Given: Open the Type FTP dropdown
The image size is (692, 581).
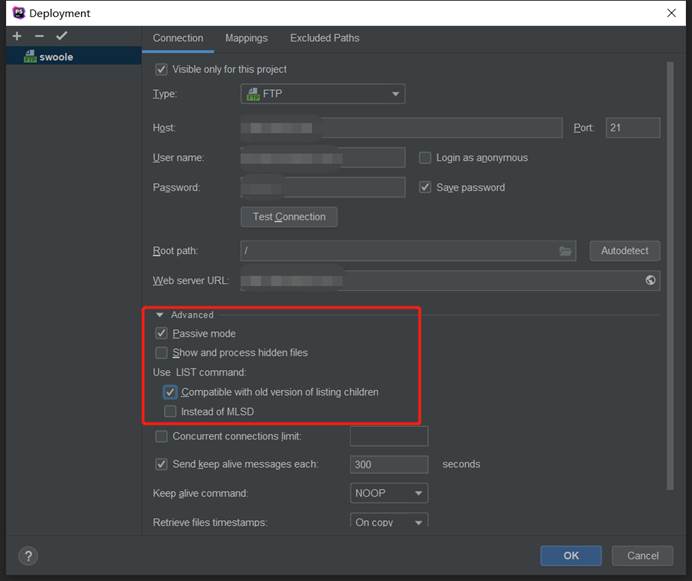Looking at the screenshot, I should [x=323, y=94].
